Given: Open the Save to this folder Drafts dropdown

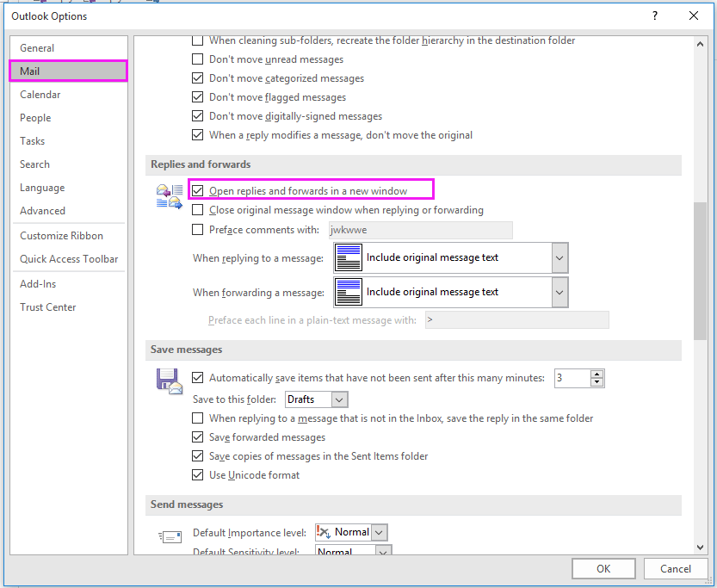Looking at the screenshot, I should (x=339, y=399).
